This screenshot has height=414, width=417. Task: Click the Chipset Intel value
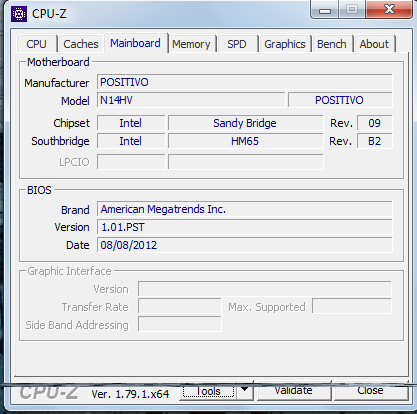tap(131, 123)
